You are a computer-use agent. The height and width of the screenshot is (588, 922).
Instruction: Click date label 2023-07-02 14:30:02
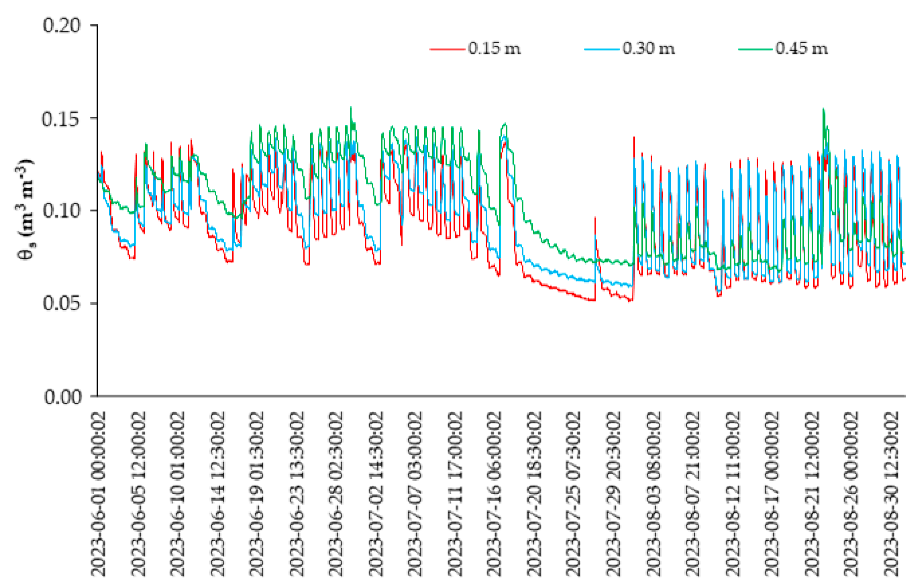376,494
